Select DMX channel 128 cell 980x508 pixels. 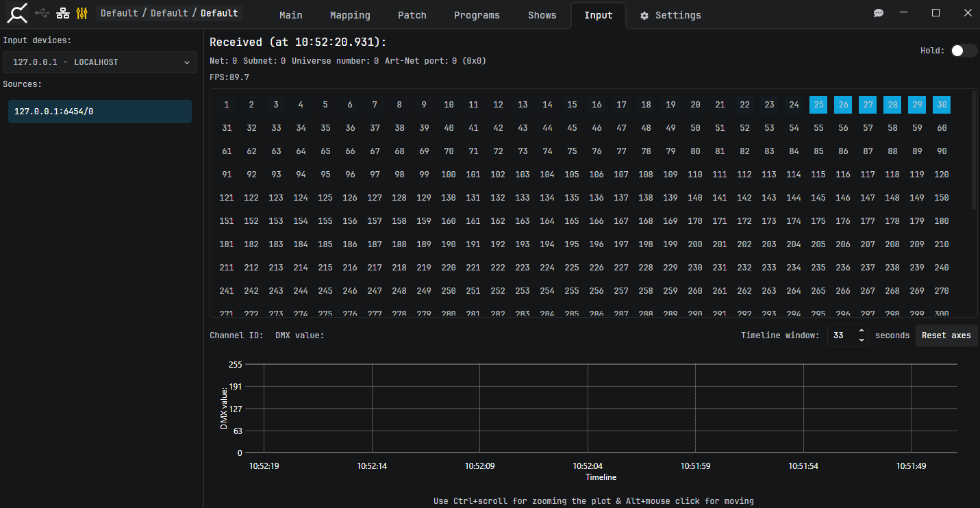click(x=399, y=198)
